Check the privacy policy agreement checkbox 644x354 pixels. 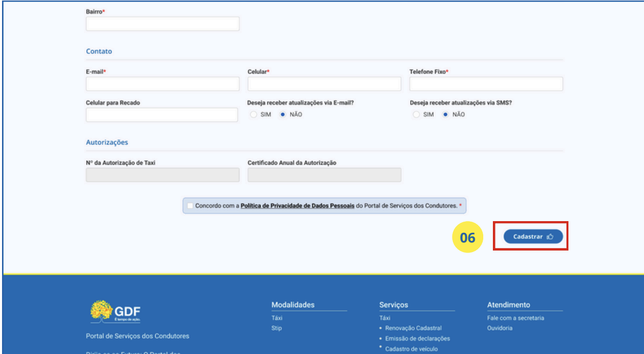click(190, 206)
